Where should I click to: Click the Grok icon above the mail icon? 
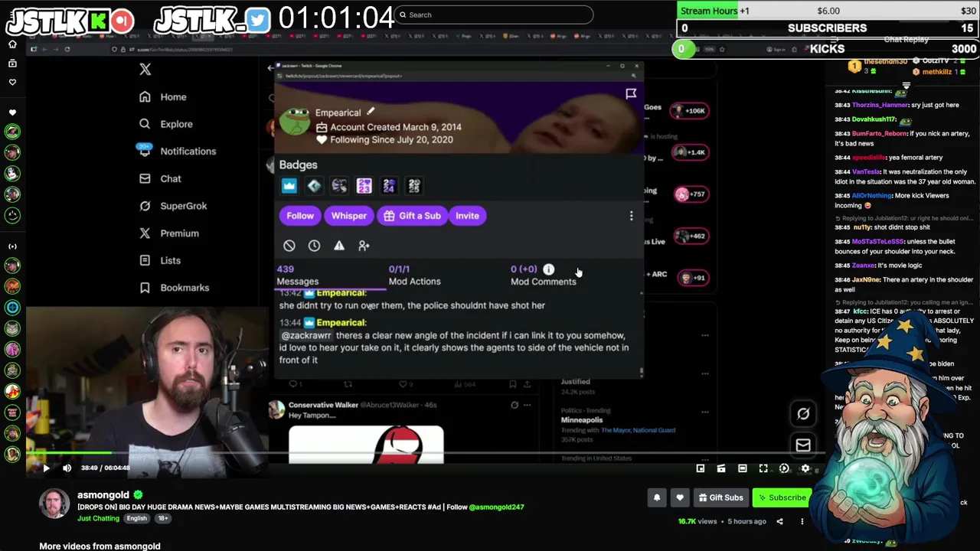[803, 414]
